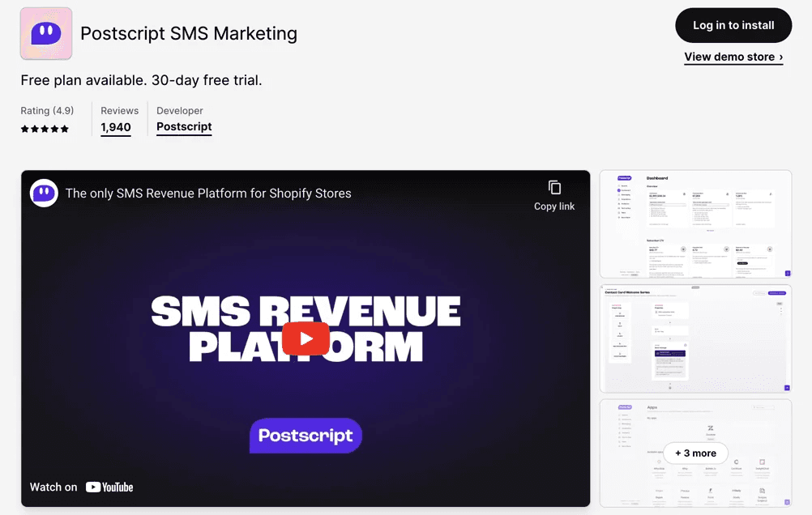The height and width of the screenshot is (515, 812).
Task: Play the YouTube video with red button
Action: pos(306,338)
